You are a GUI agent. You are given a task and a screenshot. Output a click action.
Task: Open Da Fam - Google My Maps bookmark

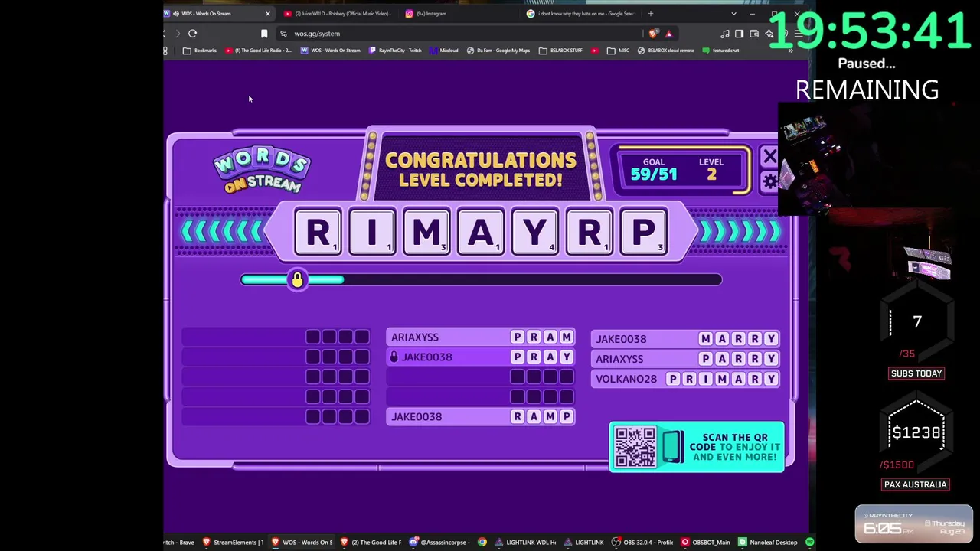pyautogui.click(x=498, y=51)
